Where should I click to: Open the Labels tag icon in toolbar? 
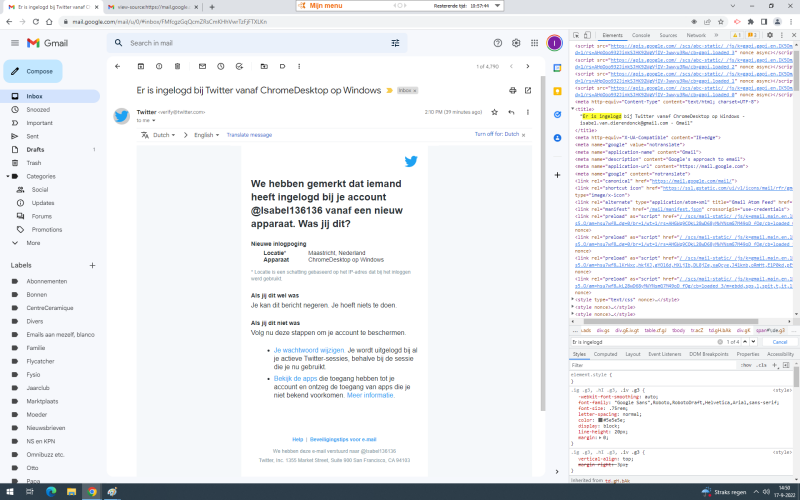[282, 66]
